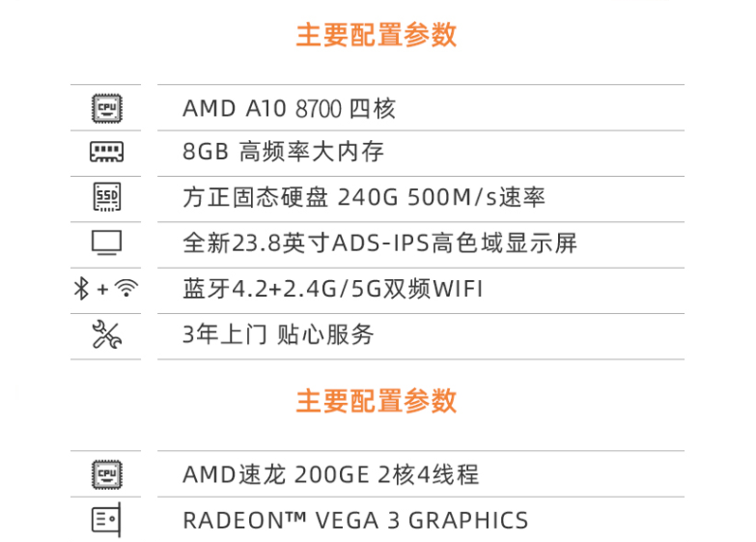Select the AMD A10 8700 四核 text
Image resolution: width=756 pixels, height=542 pixels.
point(289,108)
